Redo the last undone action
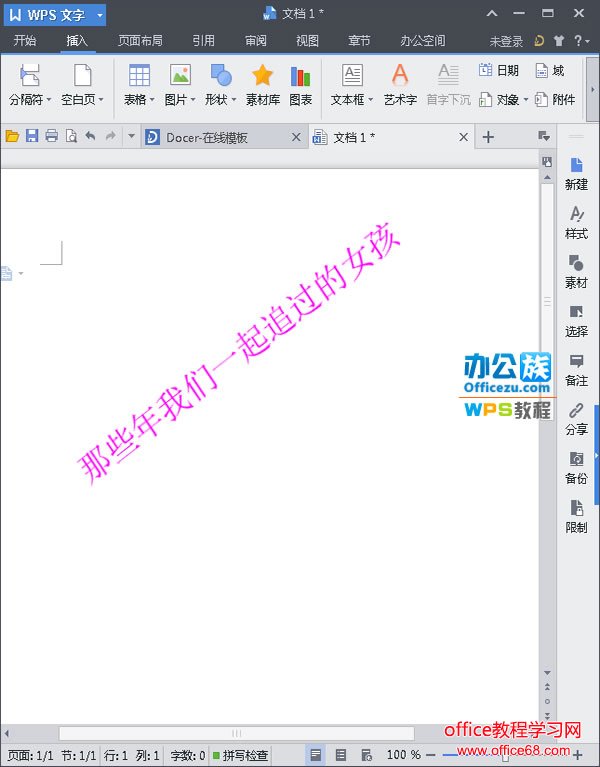This screenshot has height=767, width=600. click(x=111, y=135)
